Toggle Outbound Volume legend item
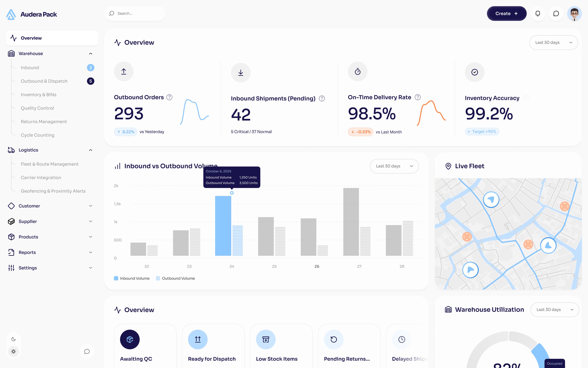Image resolution: width=588 pixels, height=368 pixels. click(175, 278)
